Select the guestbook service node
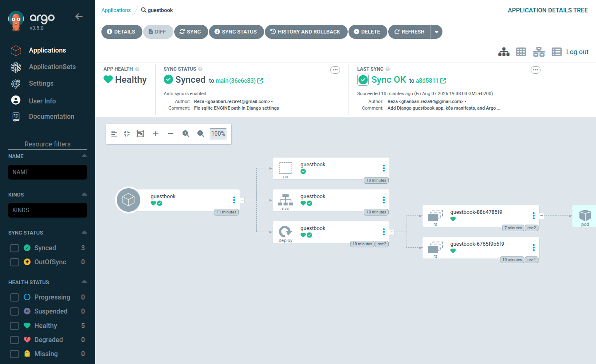Viewport: 596px width, 364px height. [x=331, y=200]
